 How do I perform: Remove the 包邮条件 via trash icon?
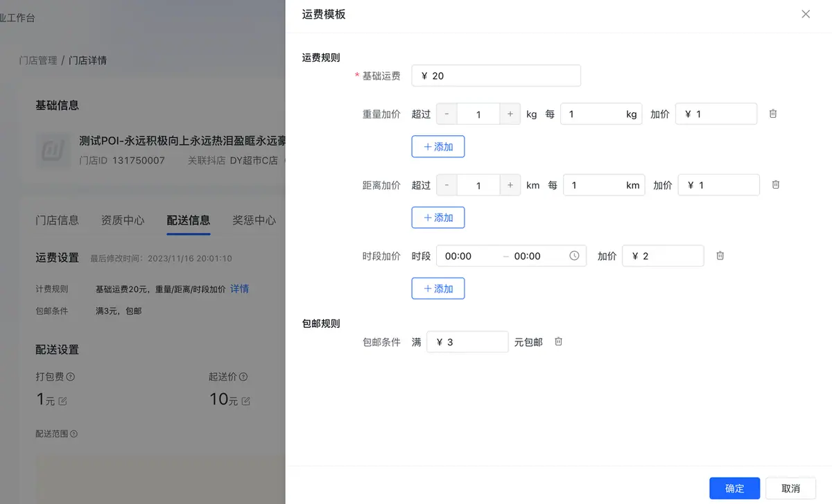pos(559,342)
